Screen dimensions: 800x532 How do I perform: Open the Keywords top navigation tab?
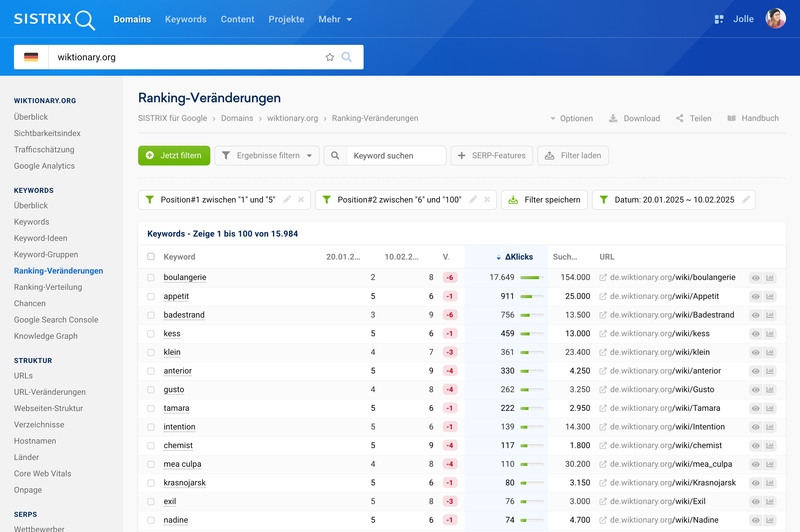[x=186, y=19]
